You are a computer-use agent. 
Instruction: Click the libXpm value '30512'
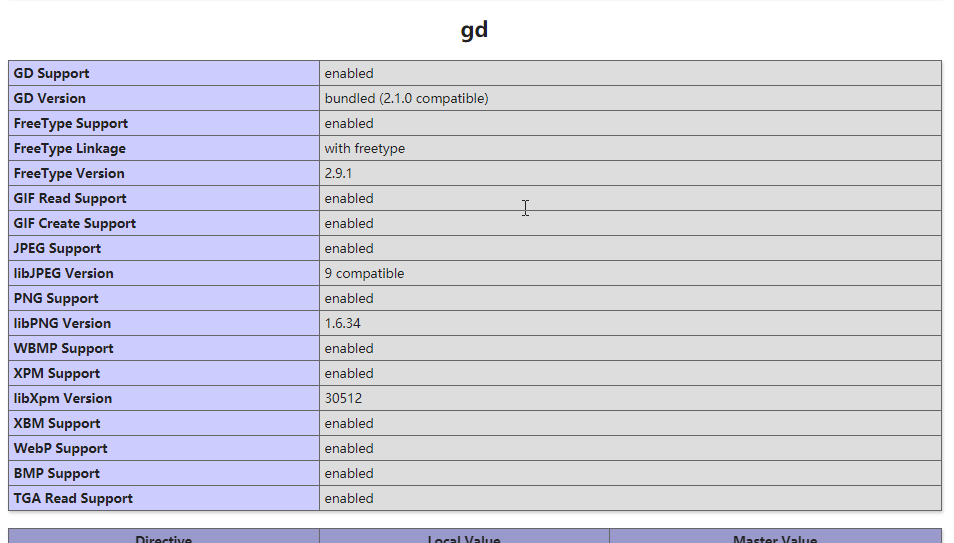[x=343, y=398]
